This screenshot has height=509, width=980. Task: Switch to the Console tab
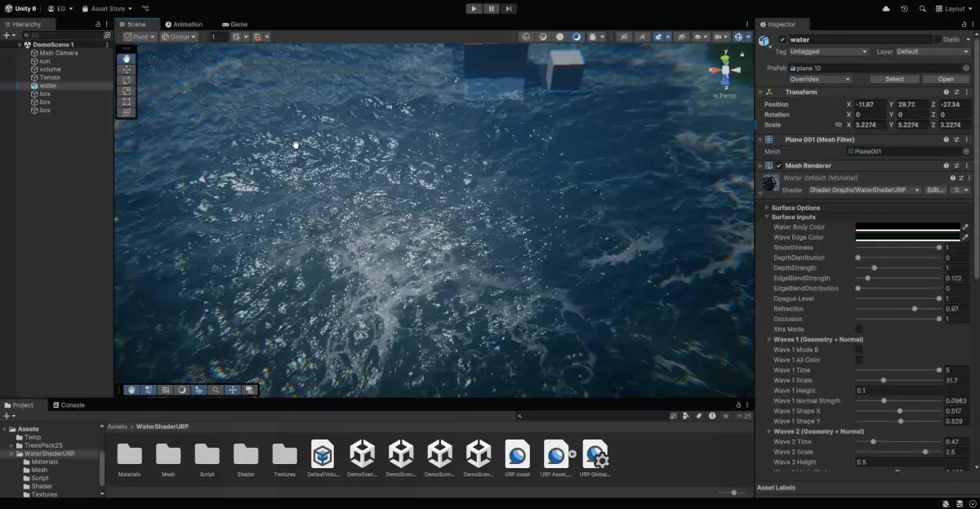(x=69, y=405)
